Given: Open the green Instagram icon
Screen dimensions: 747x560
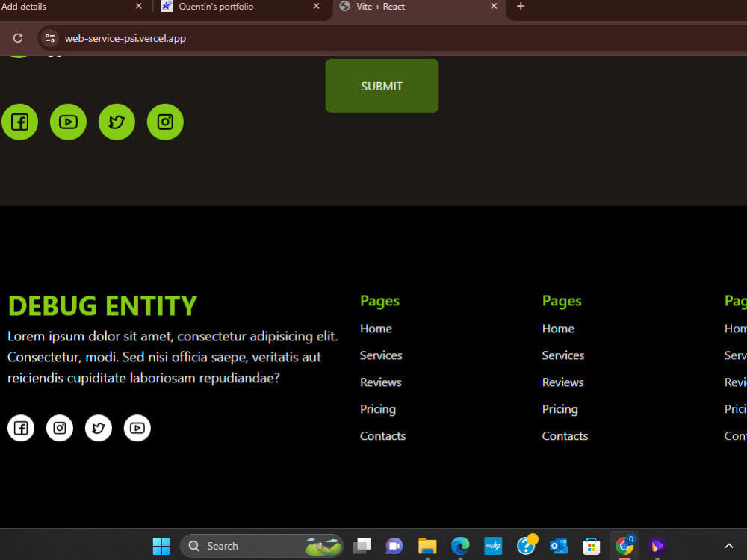Looking at the screenshot, I should [165, 122].
